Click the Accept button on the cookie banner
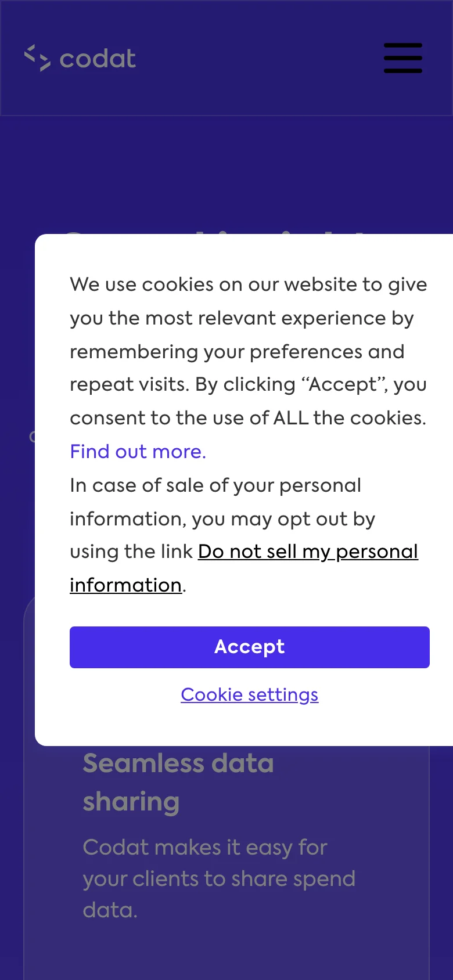The image size is (453, 980). (x=249, y=647)
